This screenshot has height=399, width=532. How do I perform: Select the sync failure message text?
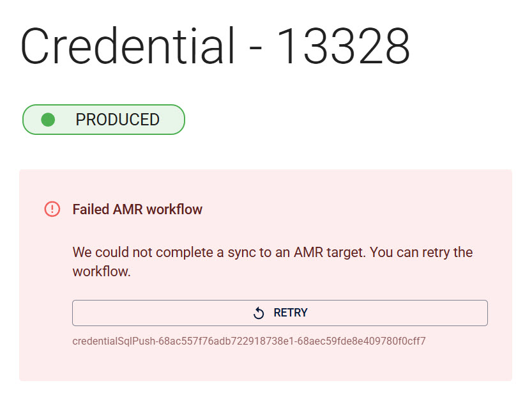point(272,260)
